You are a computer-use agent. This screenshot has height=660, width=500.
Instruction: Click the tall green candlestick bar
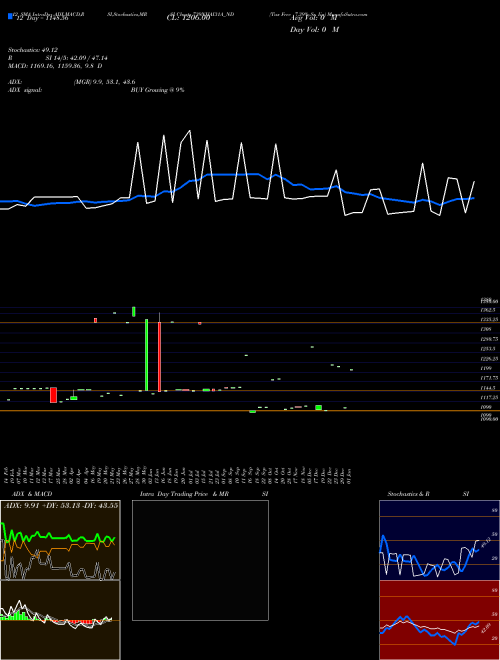click(146, 355)
